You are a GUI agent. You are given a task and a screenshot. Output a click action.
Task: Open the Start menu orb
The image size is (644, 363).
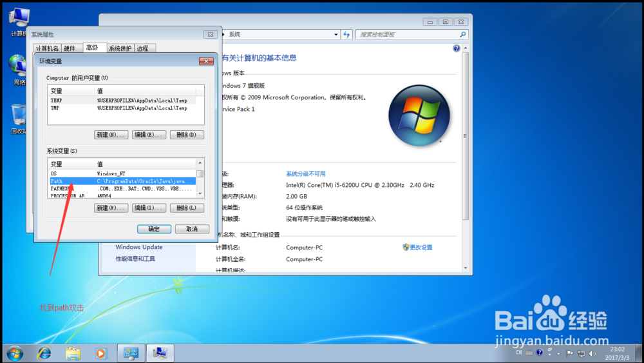click(x=15, y=353)
